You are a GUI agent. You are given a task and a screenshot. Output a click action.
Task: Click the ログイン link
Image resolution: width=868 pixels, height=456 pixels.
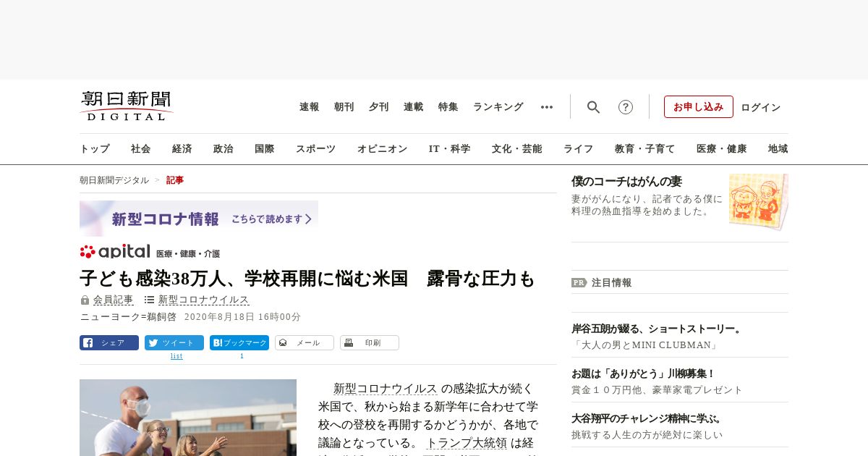point(761,107)
